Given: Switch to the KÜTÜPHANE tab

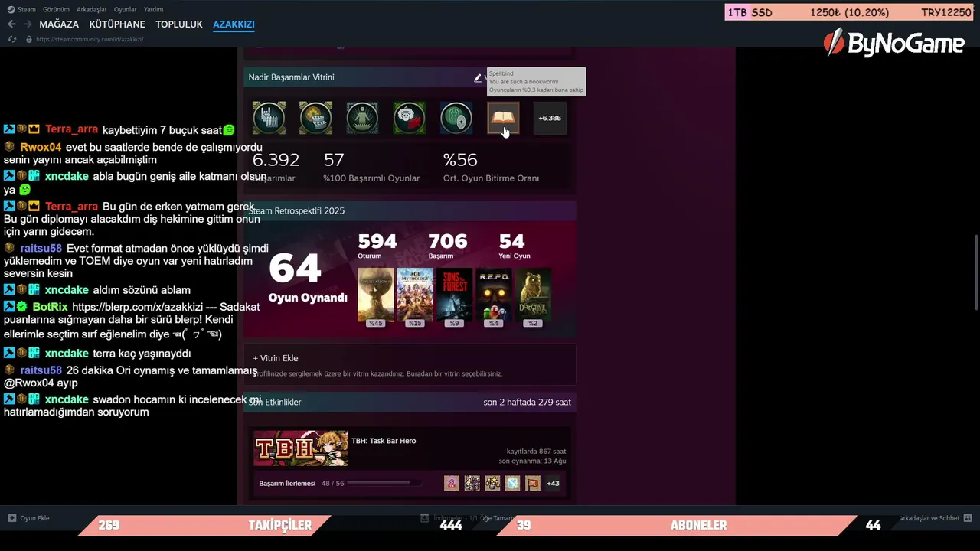Looking at the screenshot, I should coord(117,24).
